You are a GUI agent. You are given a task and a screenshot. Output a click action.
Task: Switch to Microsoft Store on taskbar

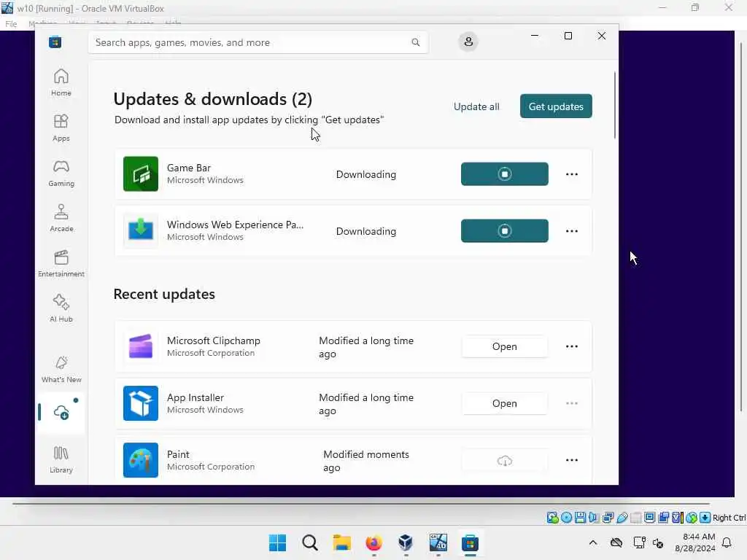point(470,542)
